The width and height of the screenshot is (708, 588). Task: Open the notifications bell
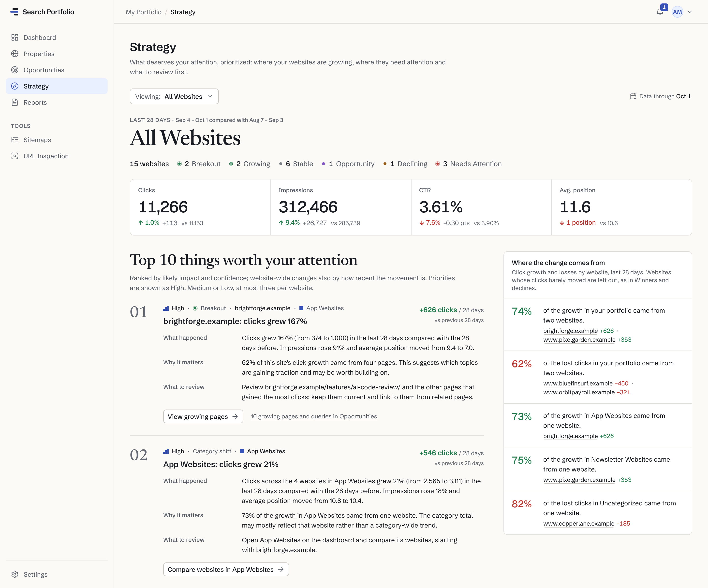point(660,12)
